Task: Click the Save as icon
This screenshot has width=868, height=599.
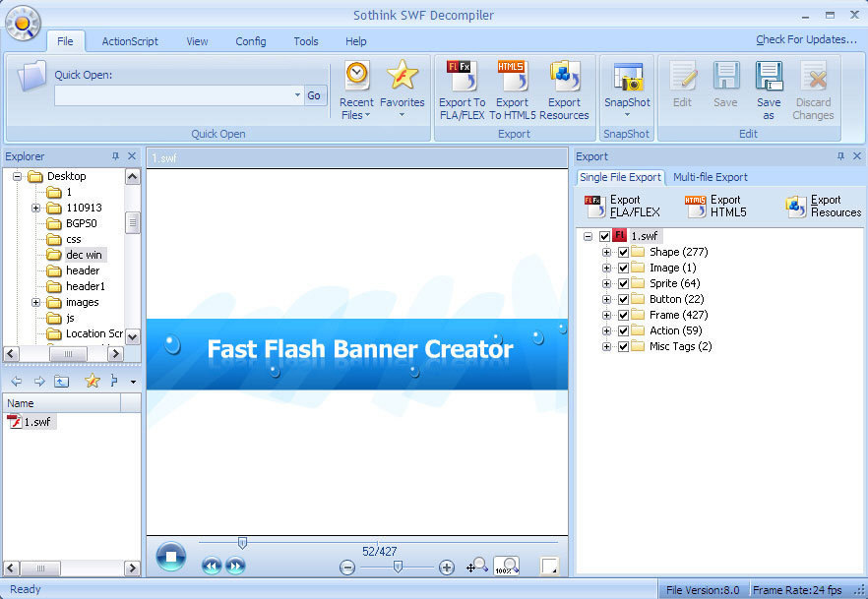Action: point(769,90)
